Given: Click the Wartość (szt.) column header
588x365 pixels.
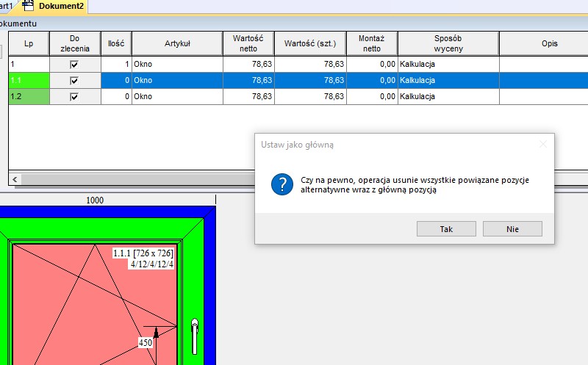Looking at the screenshot, I should 310,43.
